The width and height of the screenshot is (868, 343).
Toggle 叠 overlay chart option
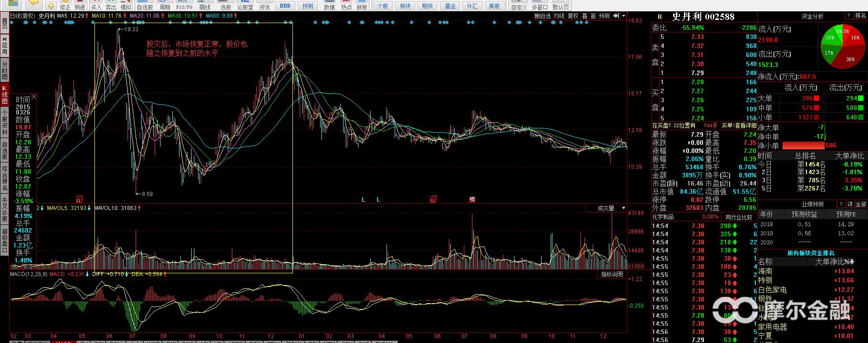[585, 16]
